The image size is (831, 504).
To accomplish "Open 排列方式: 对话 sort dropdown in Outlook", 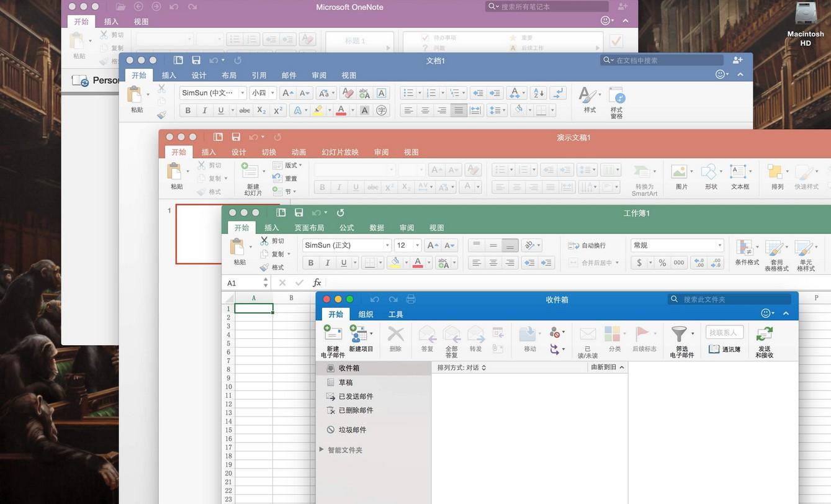I will tap(462, 367).
